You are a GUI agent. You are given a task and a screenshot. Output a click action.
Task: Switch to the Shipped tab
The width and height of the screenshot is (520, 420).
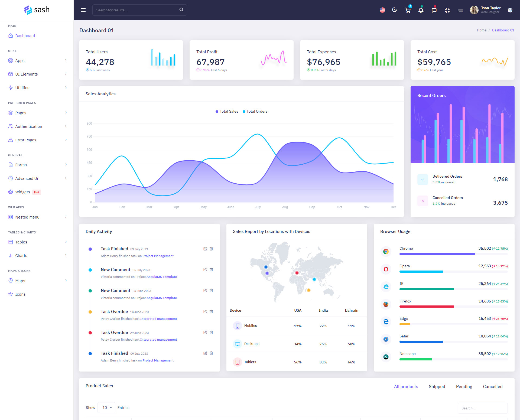pos(437,386)
